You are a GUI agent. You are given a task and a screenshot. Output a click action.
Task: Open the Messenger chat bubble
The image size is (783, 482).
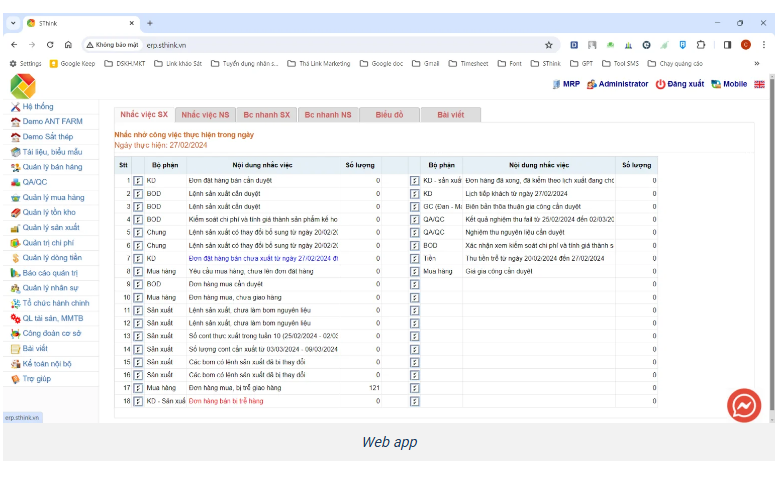[743, 404]
